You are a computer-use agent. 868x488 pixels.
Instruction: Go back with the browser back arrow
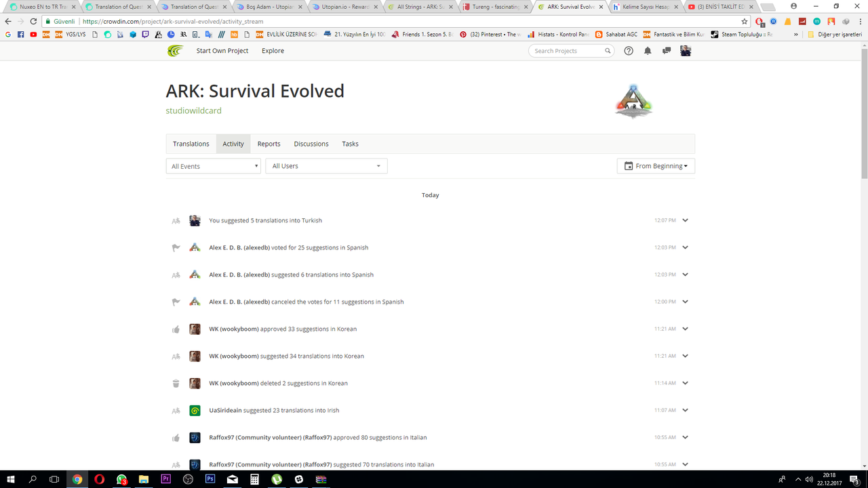(8, 21)
